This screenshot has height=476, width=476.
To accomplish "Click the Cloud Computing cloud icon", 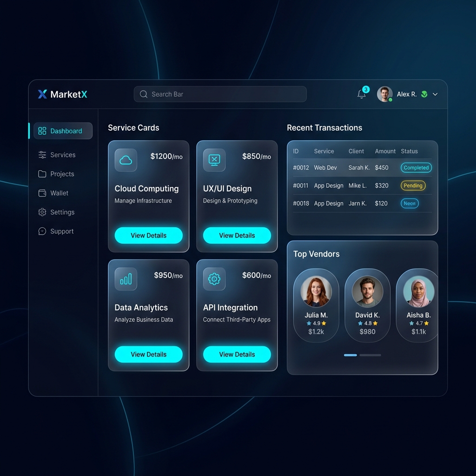I will [126, 160].
